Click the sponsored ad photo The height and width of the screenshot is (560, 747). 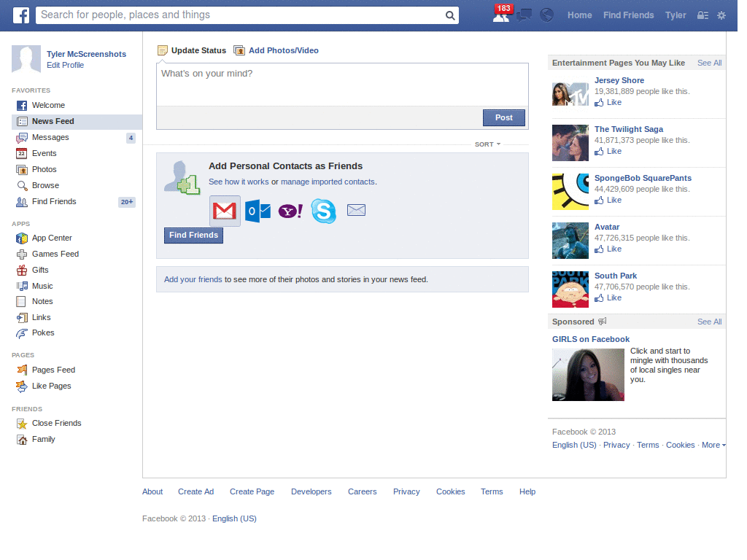(x=588, y=375)
